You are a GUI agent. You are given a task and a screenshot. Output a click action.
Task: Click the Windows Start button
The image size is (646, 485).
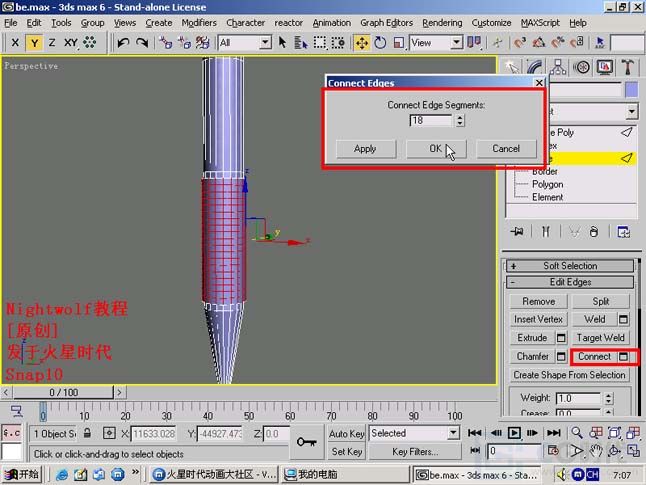pos(21,475)
